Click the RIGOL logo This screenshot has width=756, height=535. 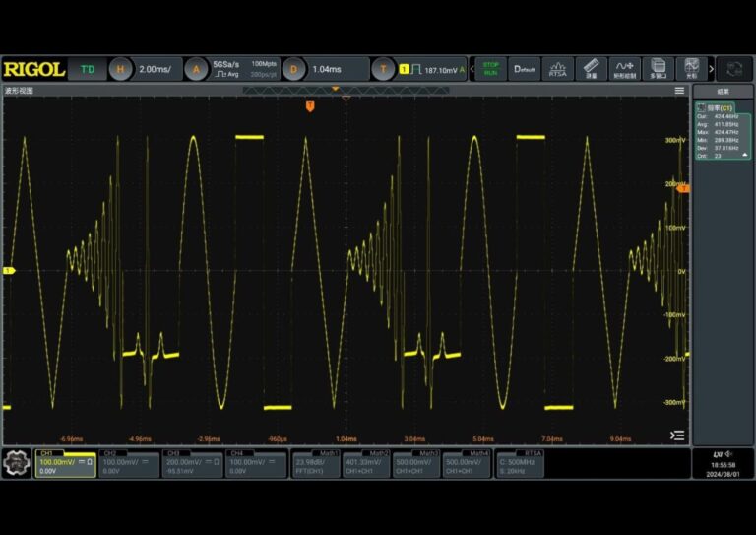coord(34,70)
